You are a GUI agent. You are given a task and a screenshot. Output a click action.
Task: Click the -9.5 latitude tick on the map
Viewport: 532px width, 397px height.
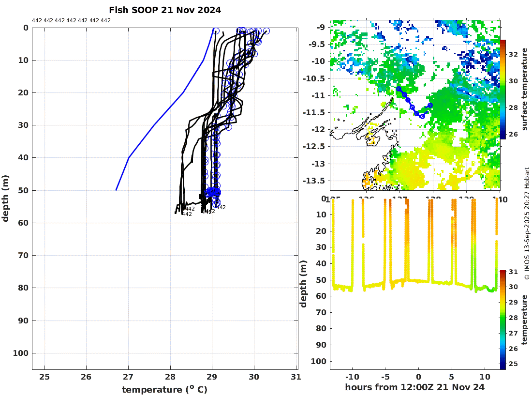pos(317,45)
